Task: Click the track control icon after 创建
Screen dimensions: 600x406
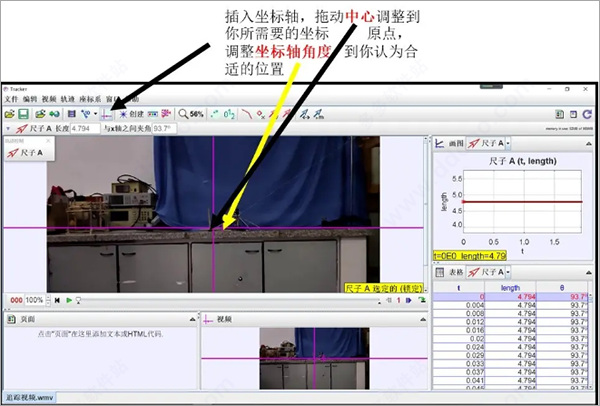Action: tap(153, 114)
